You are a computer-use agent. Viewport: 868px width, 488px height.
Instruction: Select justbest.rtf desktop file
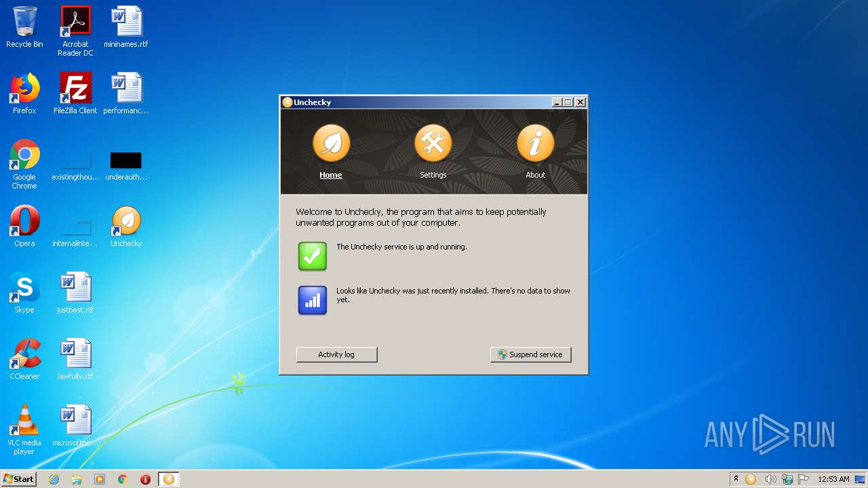click(75, 293)
